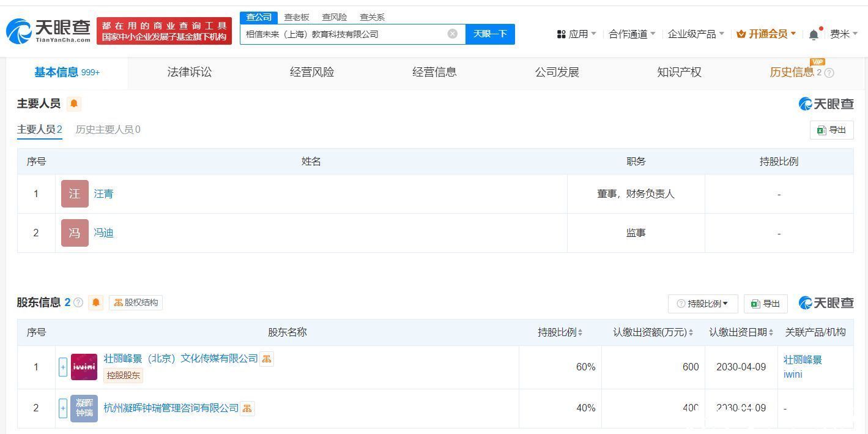Click the company name search input field
The image size is (868, 434).
pos(343,34)
